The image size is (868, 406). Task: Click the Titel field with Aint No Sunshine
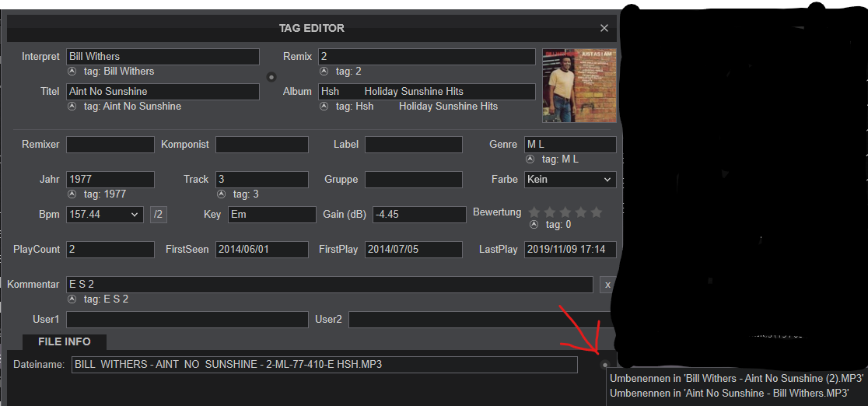point(163,92)
